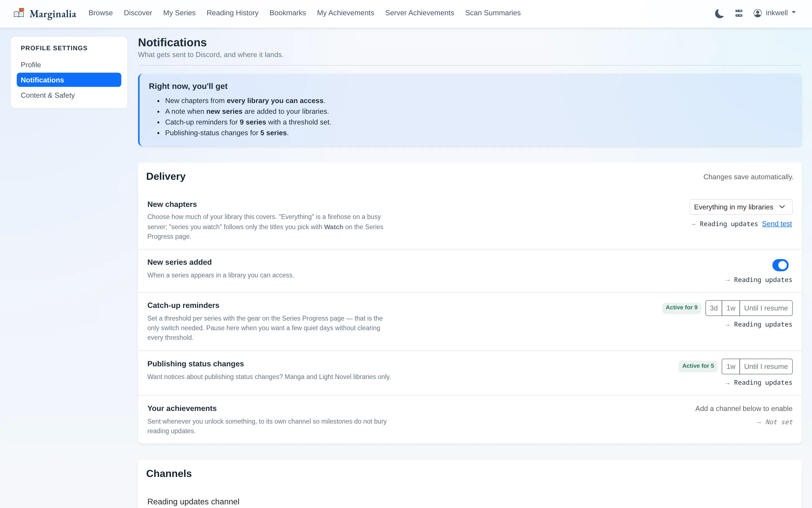The image size is (812, 508).
Task: Click the 'New chapters' row title
Action: [172, 205]
